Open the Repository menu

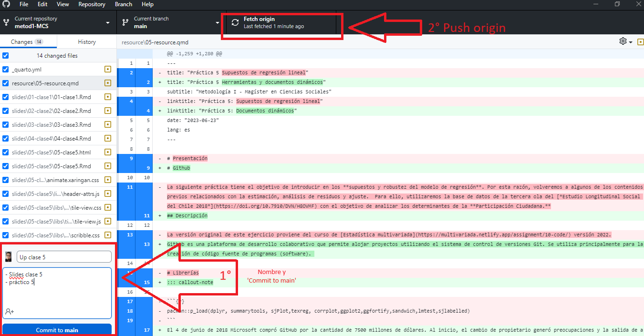pos(92,4)
